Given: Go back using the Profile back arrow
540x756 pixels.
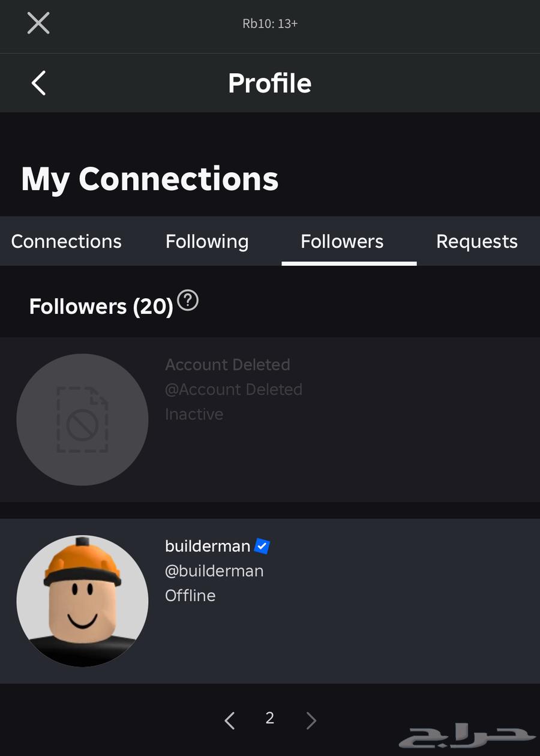Looking at the screenshot, I should [38, 83].
